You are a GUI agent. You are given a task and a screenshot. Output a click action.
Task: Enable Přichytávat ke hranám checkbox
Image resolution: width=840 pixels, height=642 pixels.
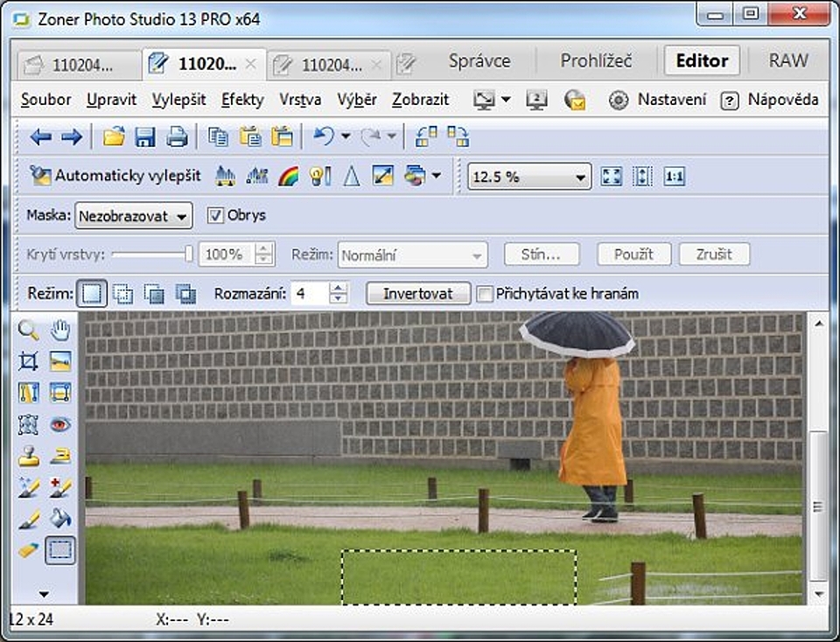[485, 294]
